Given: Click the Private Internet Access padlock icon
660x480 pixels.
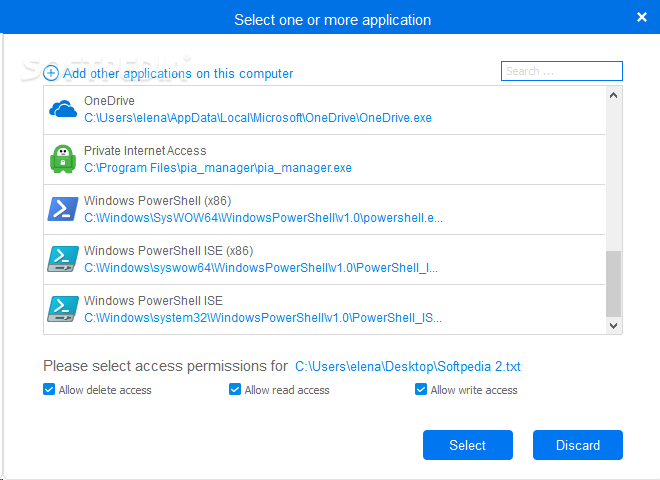Looking at the screenshot, I should 63,159.
